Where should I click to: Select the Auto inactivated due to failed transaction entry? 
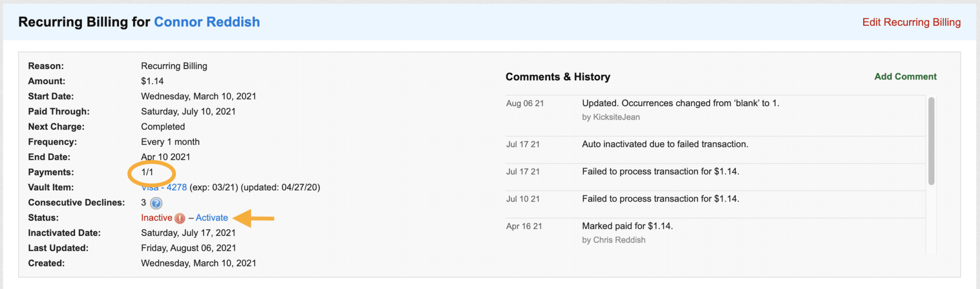[665, 144]
